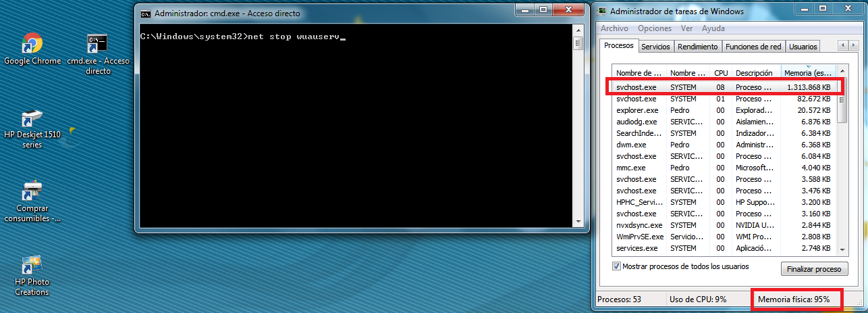Sort by the Descripción column header
The width and height of the screenshot is (868, 313).
pos(756,72)
